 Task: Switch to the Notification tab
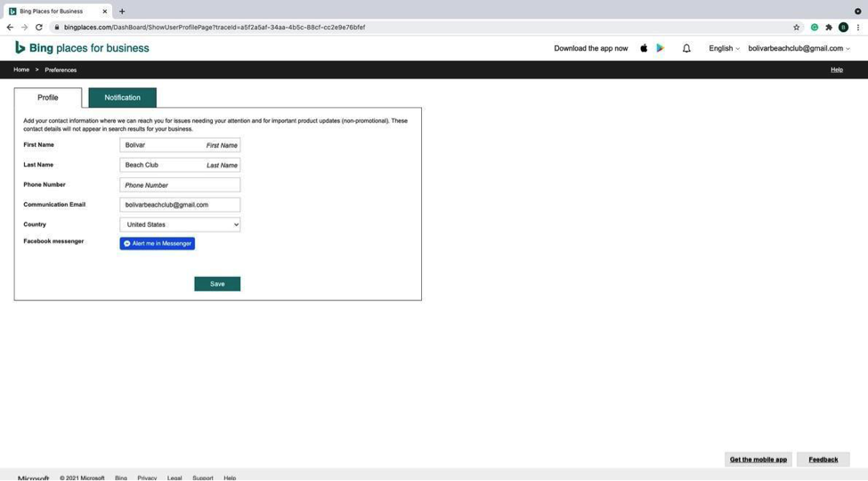(x=122, y=97)
